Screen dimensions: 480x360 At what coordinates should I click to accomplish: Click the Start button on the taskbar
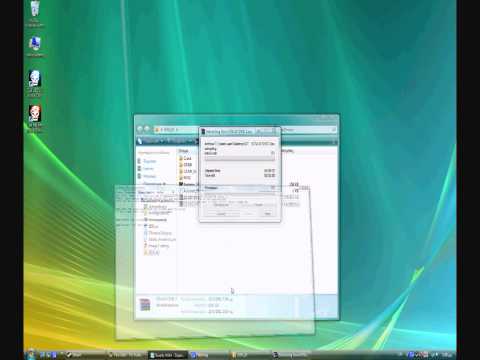pyautogui.click(x=31, y=355)
